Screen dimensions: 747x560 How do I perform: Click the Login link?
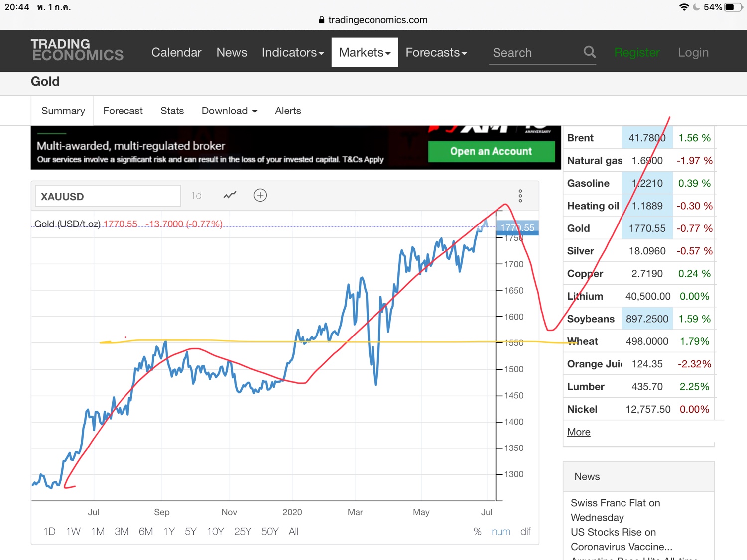coord(693,52)
